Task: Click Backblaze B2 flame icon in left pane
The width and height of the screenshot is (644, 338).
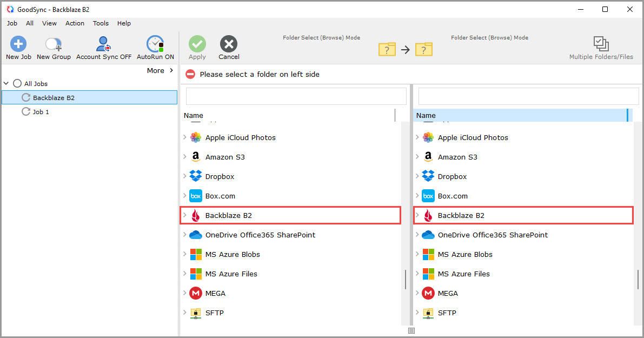Action: (196, 215)
